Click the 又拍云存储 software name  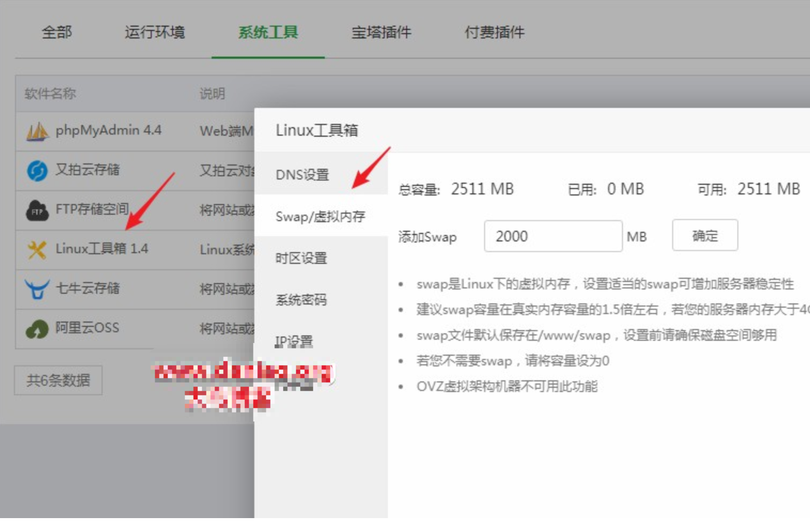click(88, 170)
